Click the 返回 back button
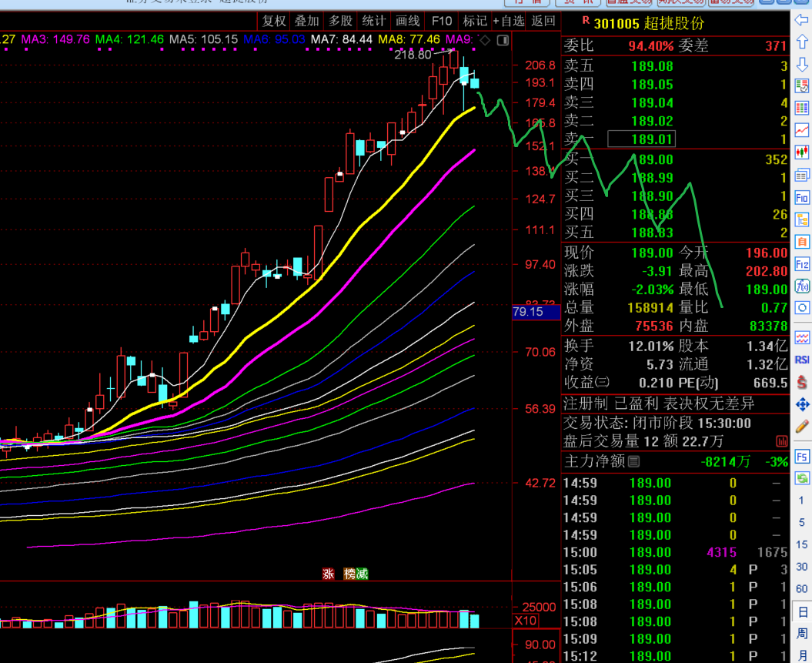This screenshot has height=663, width=812. (543, 21)
